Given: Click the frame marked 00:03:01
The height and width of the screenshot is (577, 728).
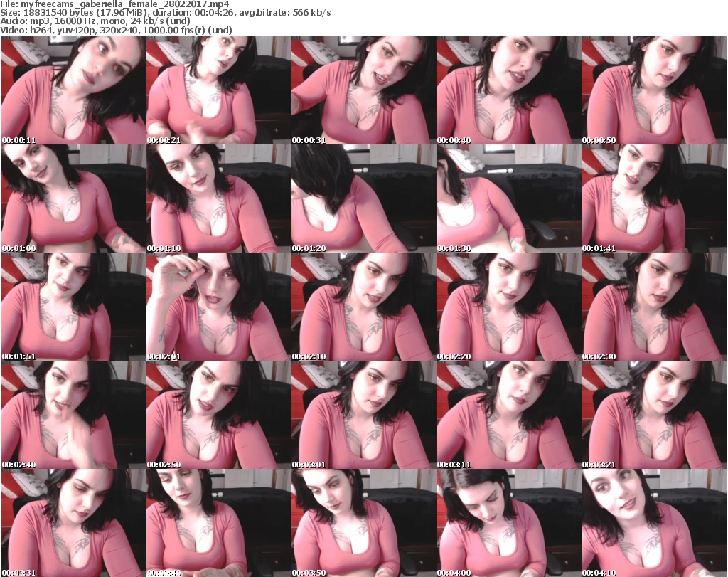Looking at the screenshot, I should [x=363, y=415].
